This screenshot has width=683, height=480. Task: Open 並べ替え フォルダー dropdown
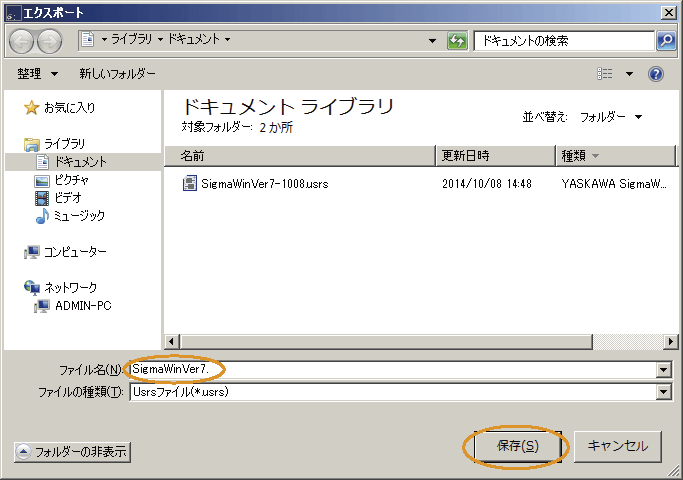point(611,117)
